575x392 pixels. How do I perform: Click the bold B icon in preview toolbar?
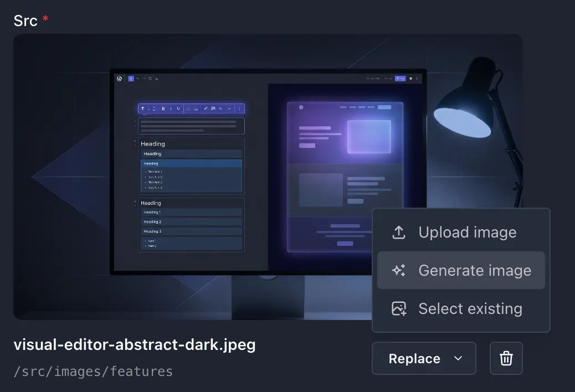[x=163, y=109]
